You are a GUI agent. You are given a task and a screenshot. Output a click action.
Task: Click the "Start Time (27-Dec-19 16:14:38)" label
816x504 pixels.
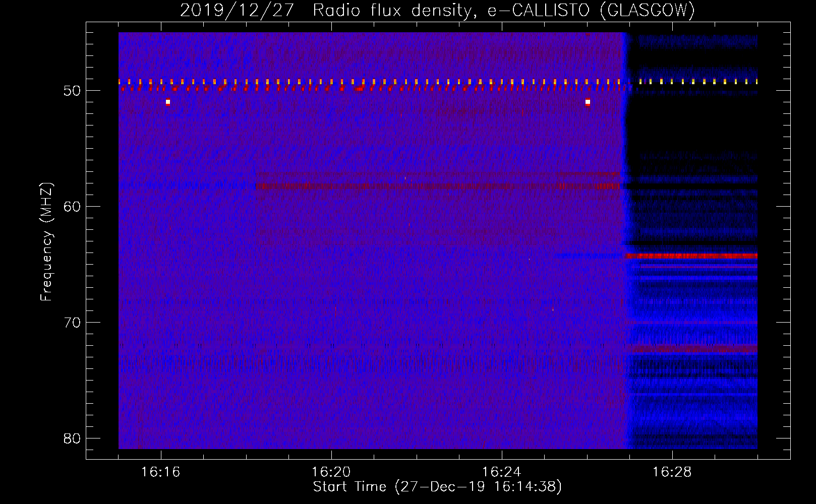coord(437,487)
